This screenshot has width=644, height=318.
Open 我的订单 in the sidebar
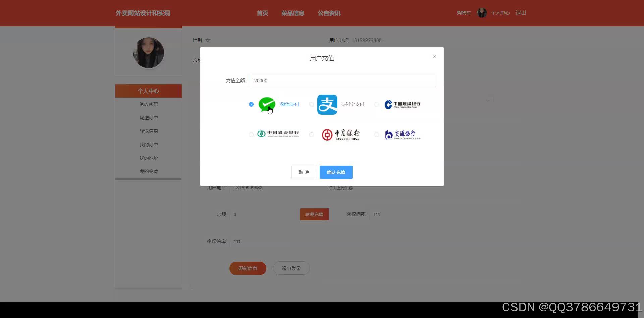pos(149,145)
